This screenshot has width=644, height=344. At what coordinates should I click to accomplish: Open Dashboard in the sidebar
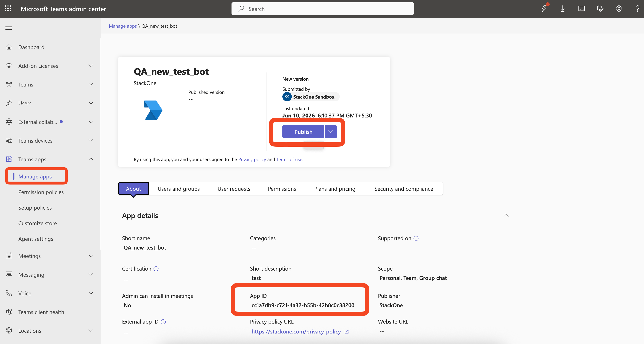(x=31, y=47)
